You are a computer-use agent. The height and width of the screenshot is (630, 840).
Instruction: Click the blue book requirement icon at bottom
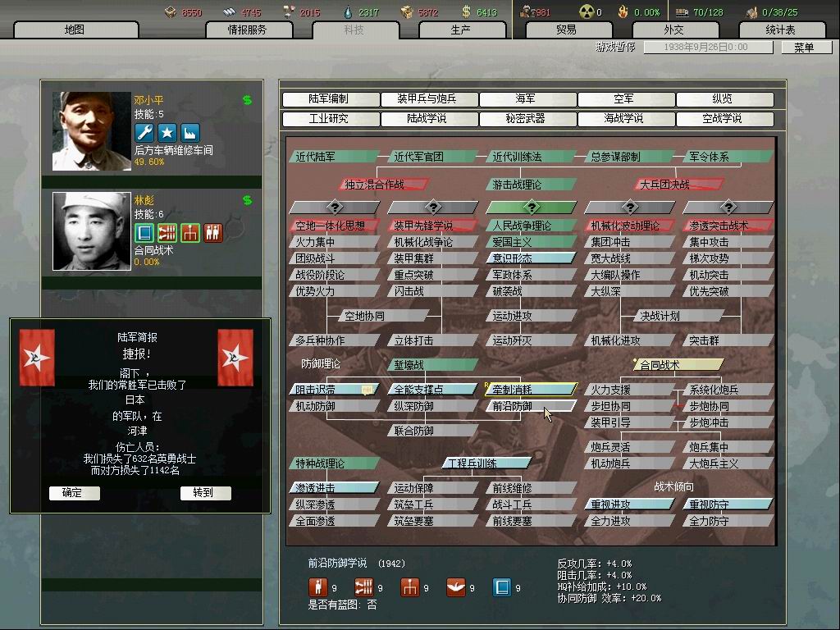pyautogui.click(x=502, y=587)
